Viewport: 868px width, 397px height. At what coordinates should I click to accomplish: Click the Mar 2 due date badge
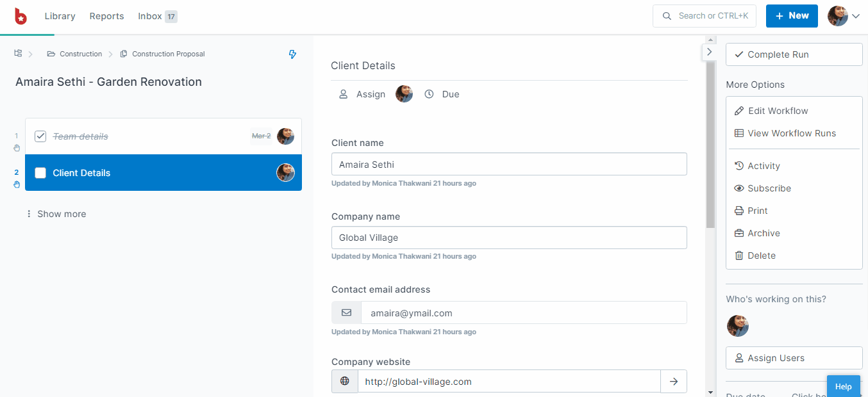[261, 136]
